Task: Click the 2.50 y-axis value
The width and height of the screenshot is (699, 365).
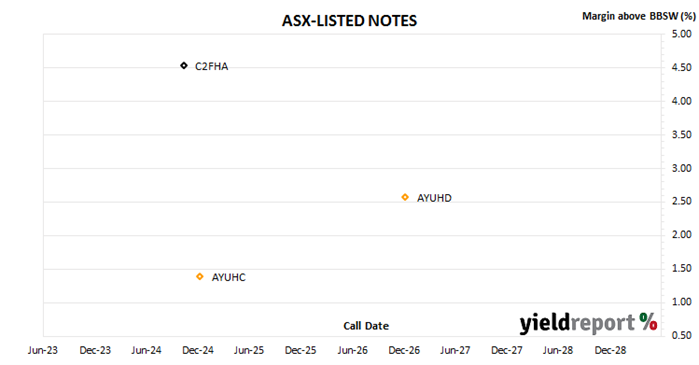Action: point(682,201)
